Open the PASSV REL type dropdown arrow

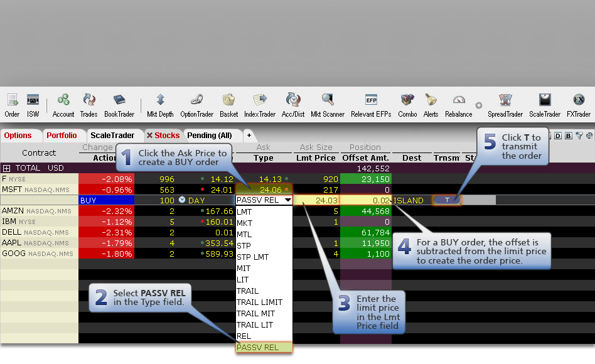(288, 200)
